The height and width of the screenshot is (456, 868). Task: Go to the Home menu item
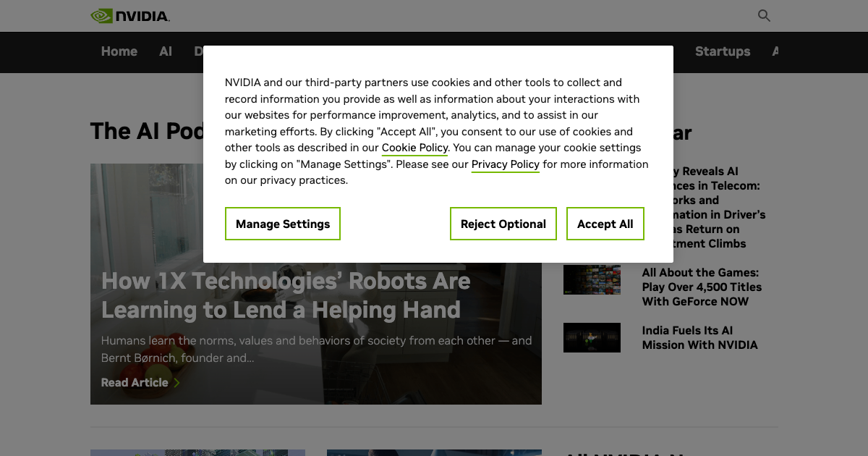pos(119,51)
